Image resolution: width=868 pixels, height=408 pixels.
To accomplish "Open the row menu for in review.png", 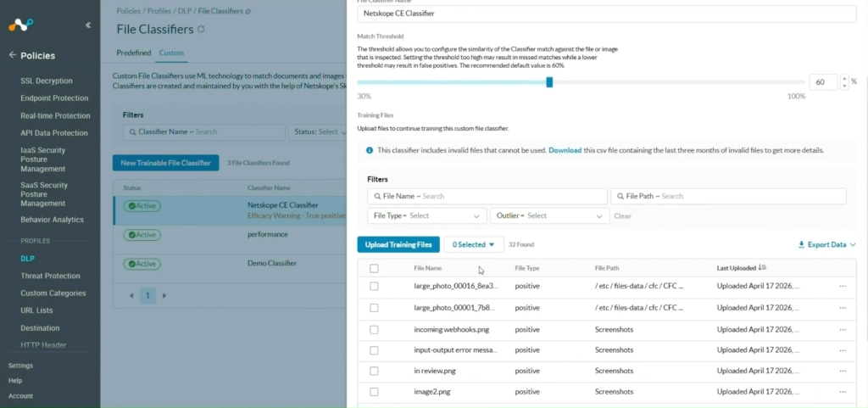I will point(843,371).
